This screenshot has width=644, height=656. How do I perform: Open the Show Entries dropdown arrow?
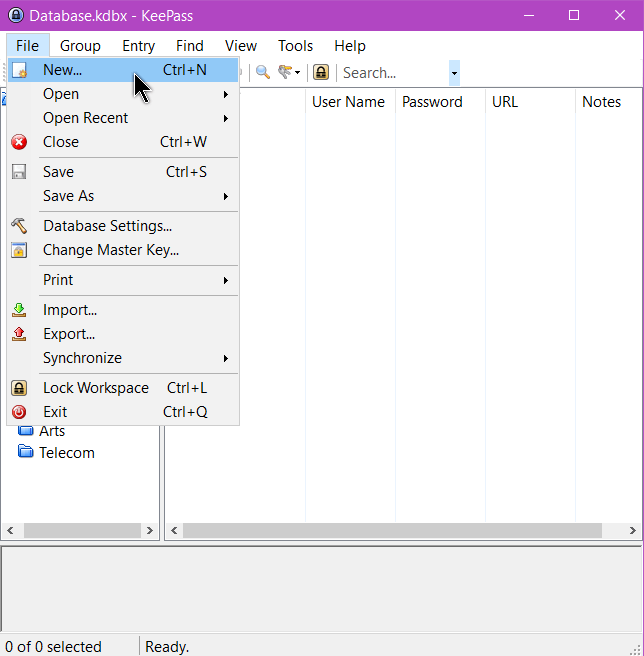(x=297, y=73)
